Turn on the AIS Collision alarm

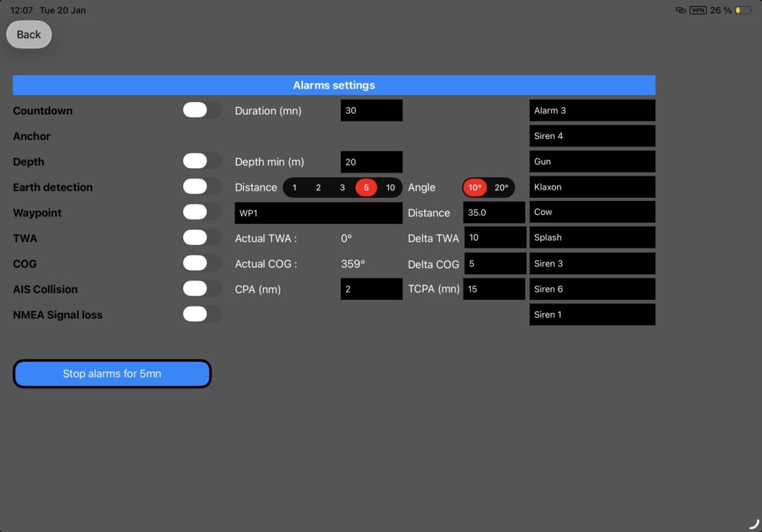tap(202, 289)
